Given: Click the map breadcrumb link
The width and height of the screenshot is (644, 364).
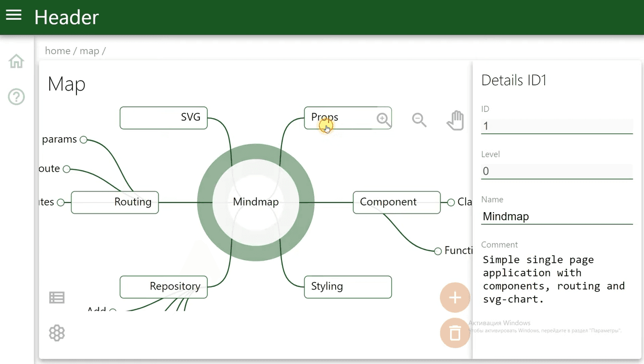Looking at the screenshot, I should point(89,51).
